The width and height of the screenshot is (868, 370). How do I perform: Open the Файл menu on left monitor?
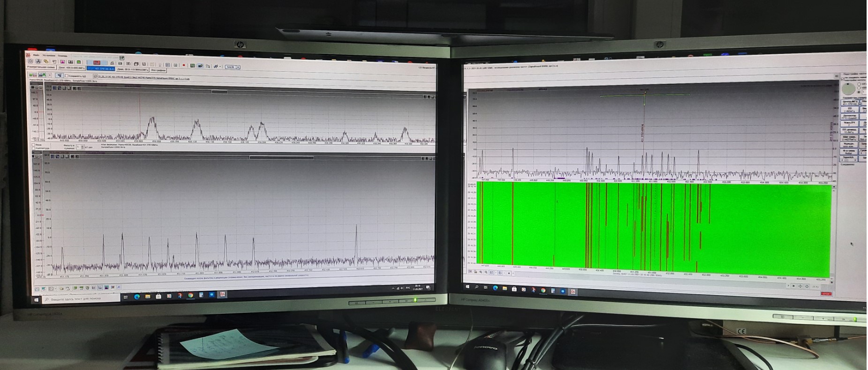[x=36, y=55]
